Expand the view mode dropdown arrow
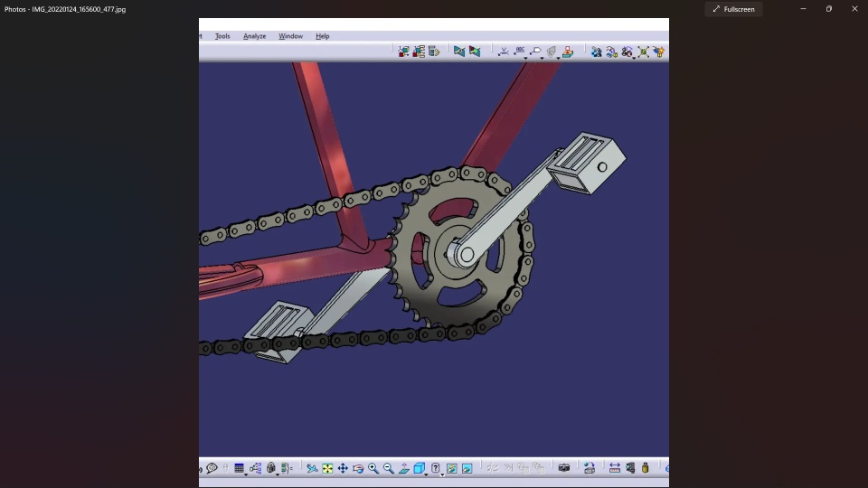The image size is (868, 488). 442,474
